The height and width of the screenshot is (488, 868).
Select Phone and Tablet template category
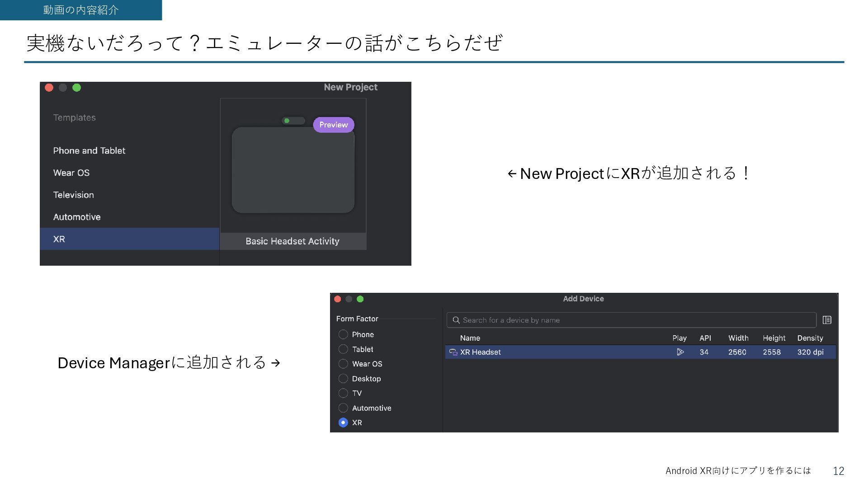pos(89,150)
